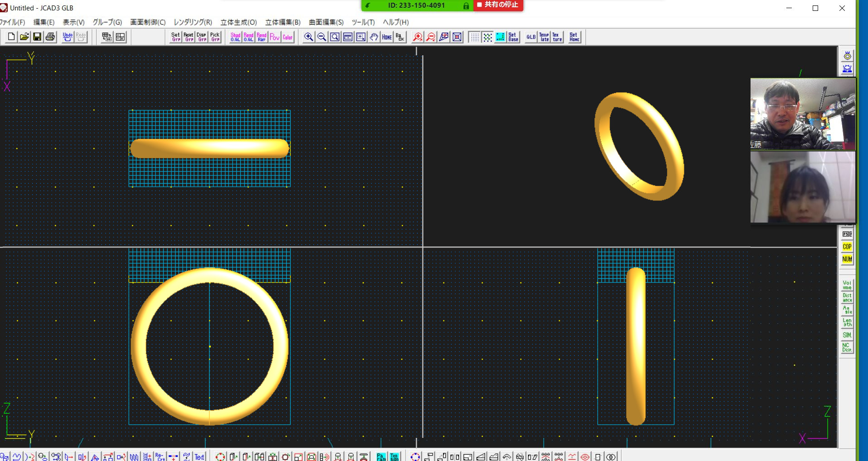Click the Pick Grp toolbar button

click(215, 37)
